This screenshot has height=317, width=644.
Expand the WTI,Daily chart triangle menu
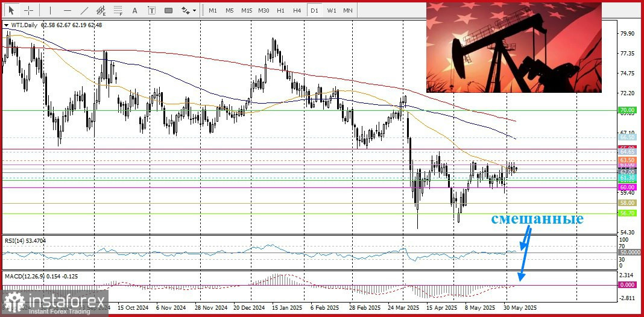(6, 25)
